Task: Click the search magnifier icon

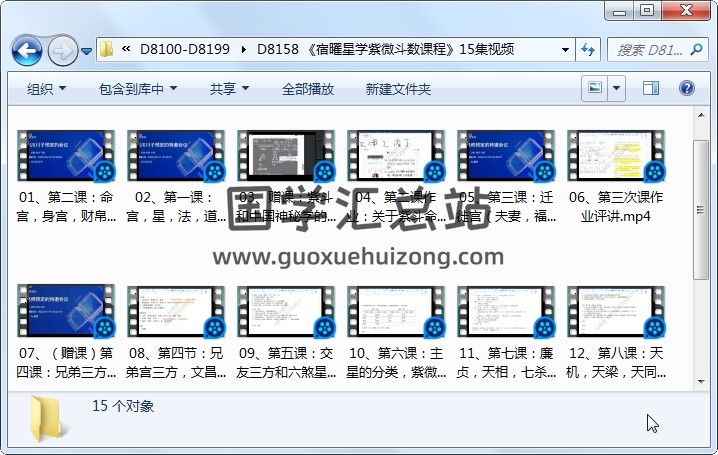Action: 696,49
